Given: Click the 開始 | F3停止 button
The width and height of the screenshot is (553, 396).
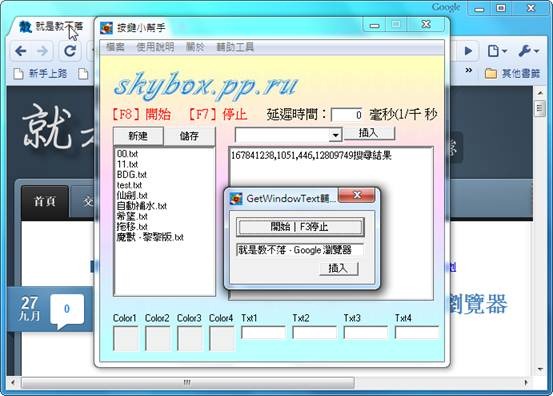Looking at the screenshot, I should [300, 227].
